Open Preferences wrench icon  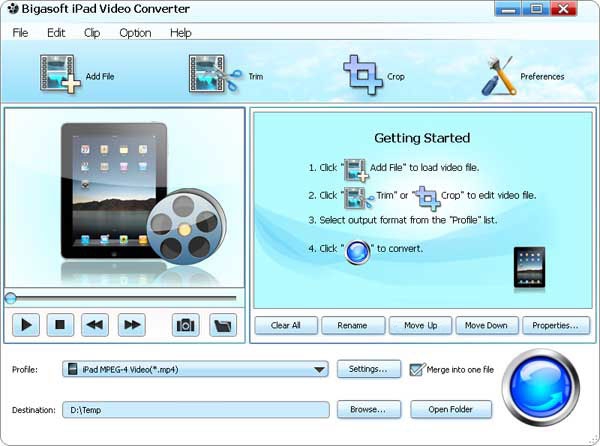click(498, 76)
